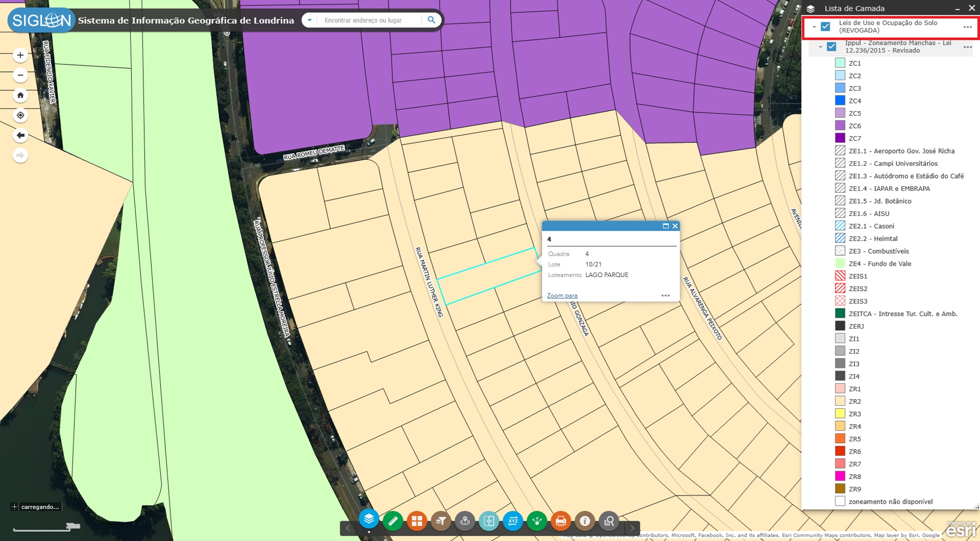This screenshot has height=541, width=980.
Task: Open options menu for Leis de Uso layer
Action: point(968,27)
